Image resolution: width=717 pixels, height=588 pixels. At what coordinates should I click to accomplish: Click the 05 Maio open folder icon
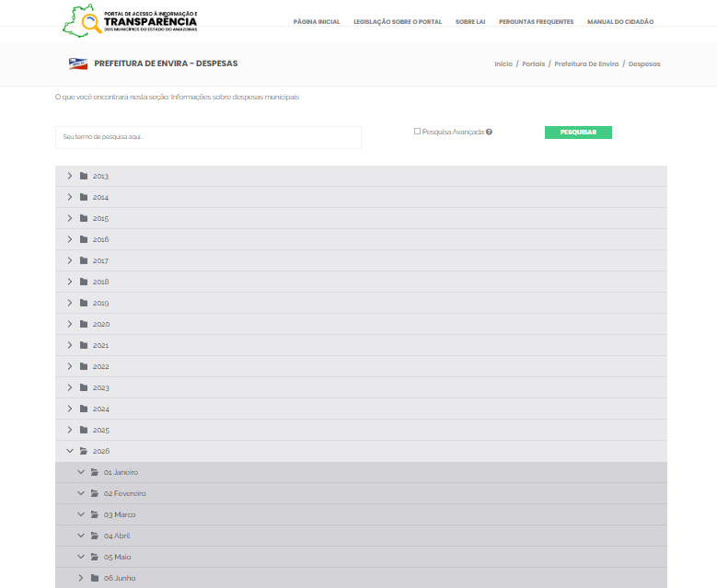pos(95,557)
